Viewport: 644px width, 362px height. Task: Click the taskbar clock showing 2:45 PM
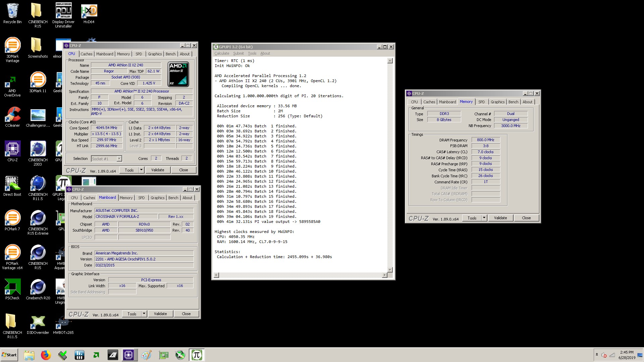tap(627, 355)
